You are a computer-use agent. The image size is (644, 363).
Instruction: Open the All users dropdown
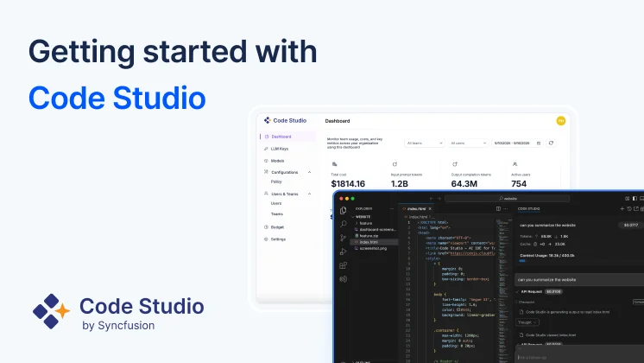tap(468, 143)
